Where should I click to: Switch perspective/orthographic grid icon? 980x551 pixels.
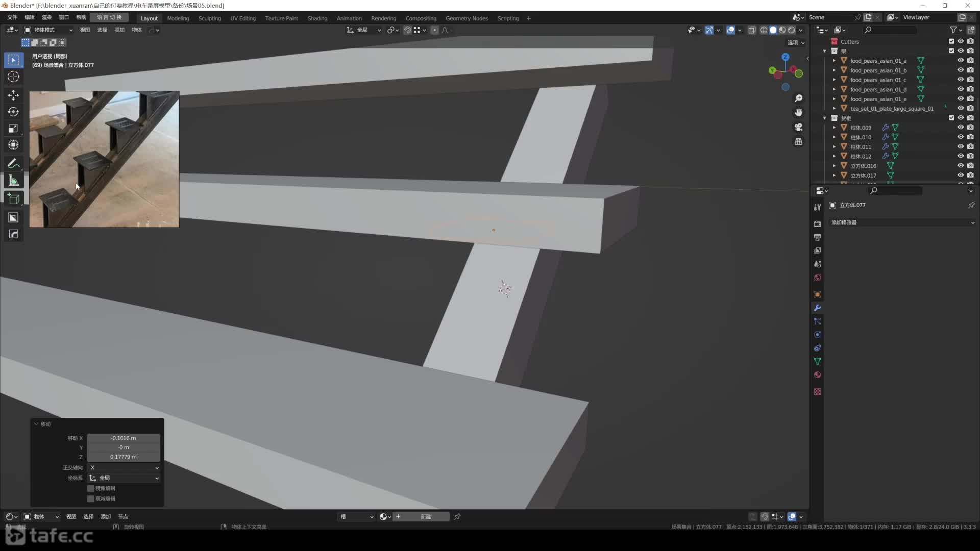(x=799, y=141)
